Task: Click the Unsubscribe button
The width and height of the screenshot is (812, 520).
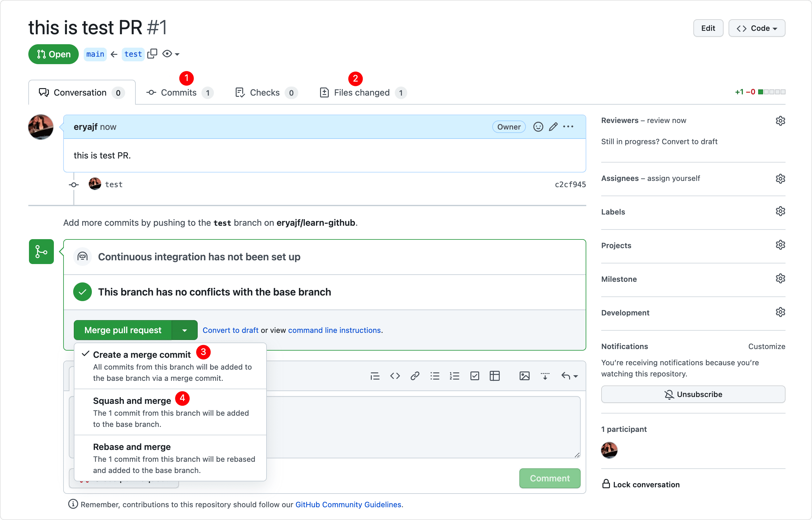Action: coord(693,394)
